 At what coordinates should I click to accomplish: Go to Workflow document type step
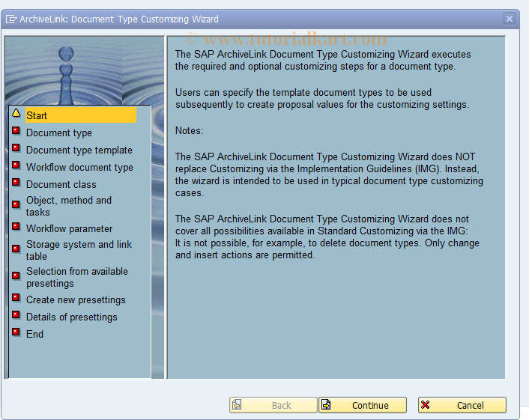[x=79, y=167]
